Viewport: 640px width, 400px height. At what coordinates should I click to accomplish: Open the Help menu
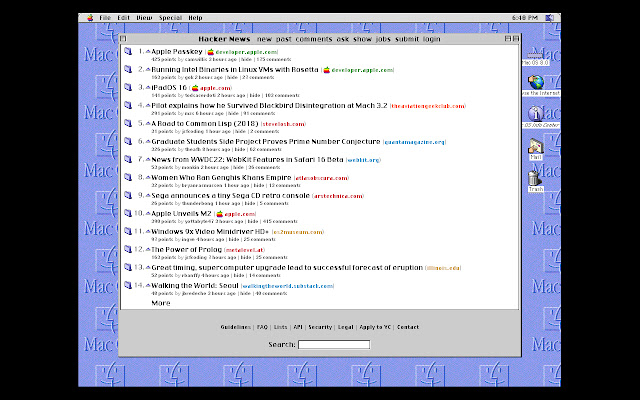tap(195, 18)
